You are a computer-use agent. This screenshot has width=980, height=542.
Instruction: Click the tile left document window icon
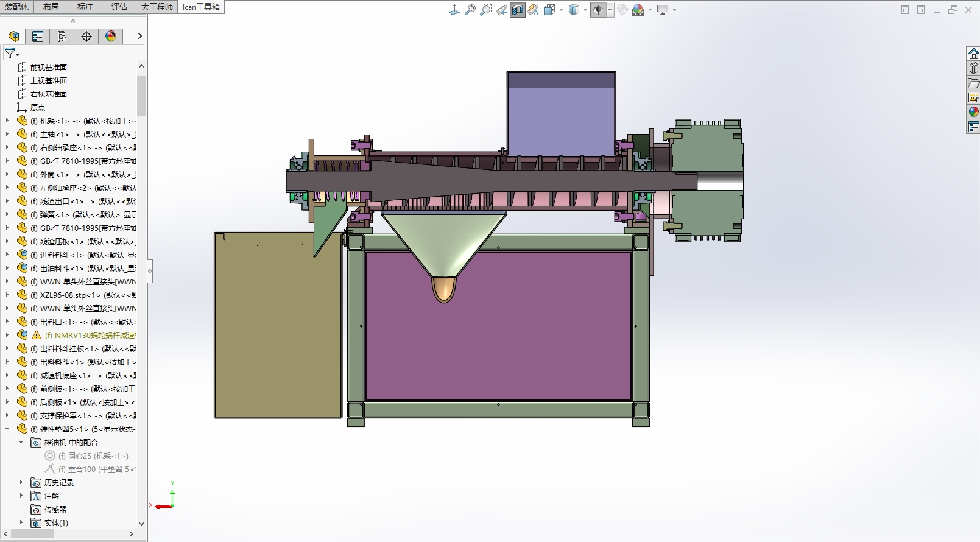pyautogui.click(x=905, y=10)
